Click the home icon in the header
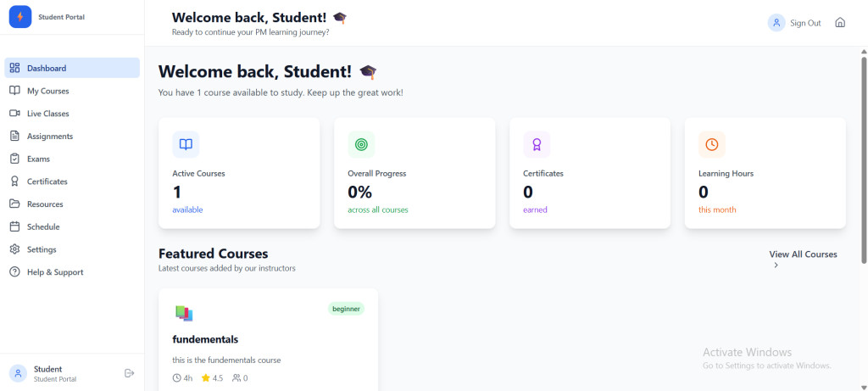868x391 pixels. 840,23
